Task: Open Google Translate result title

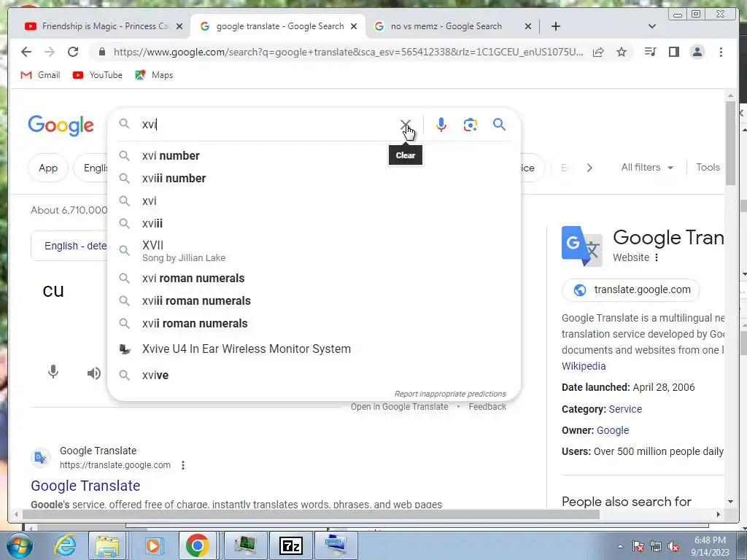Action: [85, 486]
